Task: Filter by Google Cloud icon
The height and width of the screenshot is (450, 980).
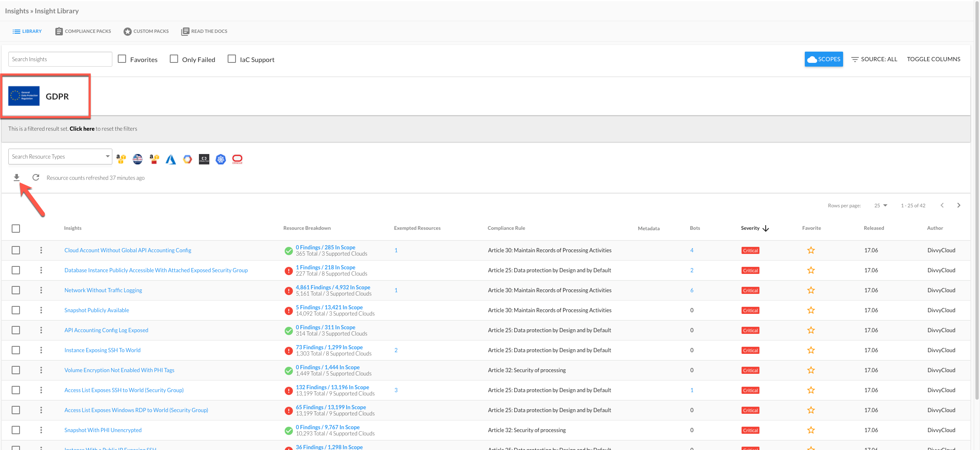Action: click(188, 159)
